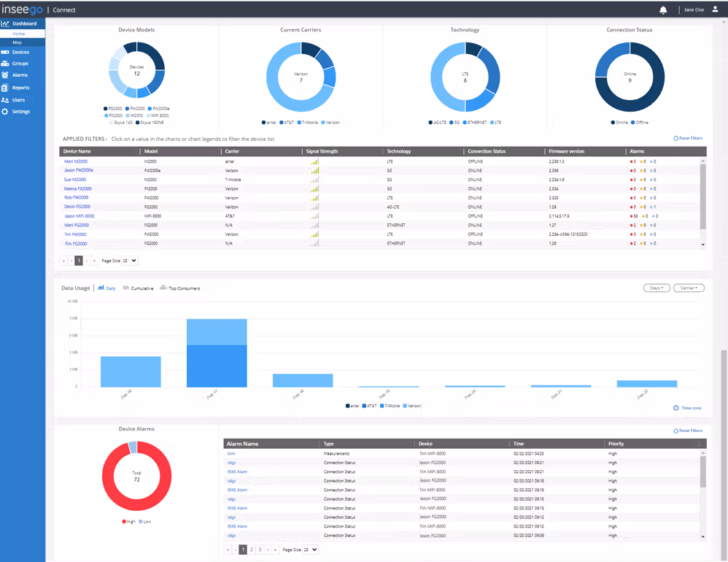Open the alarms table Page Size dropdown
This screenshot has width=728, height=562.
[310, 550]
